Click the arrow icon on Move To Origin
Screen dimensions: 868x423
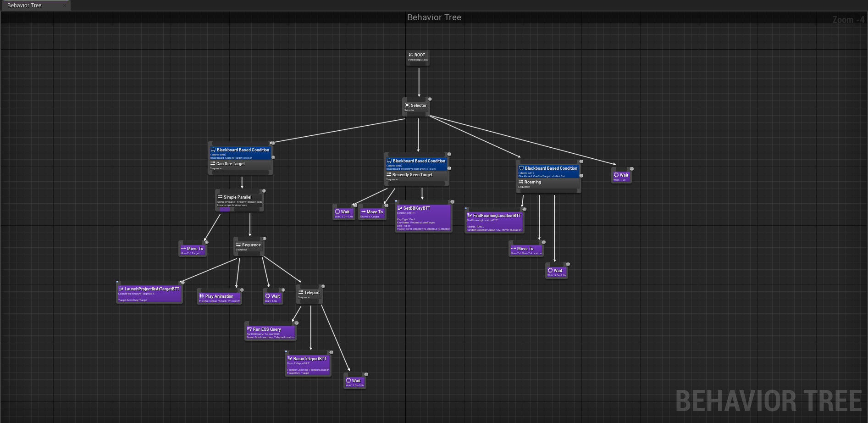pyautogui.click(x=363, y=211)
